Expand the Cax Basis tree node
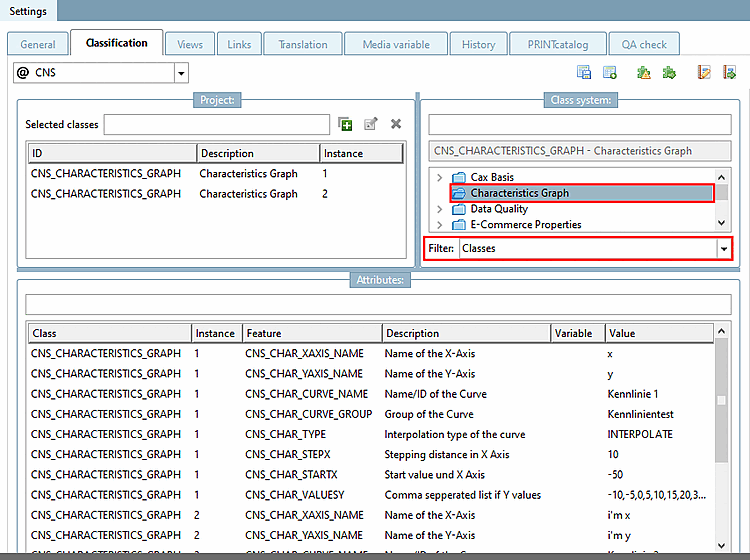This screenshot has height=560, width=750. click(440, 177)
